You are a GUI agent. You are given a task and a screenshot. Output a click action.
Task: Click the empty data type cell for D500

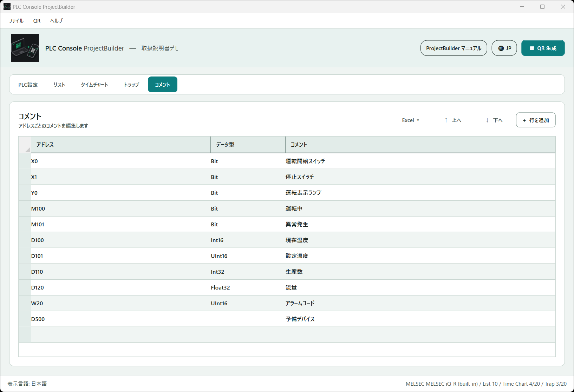click(x=248, y=319)
